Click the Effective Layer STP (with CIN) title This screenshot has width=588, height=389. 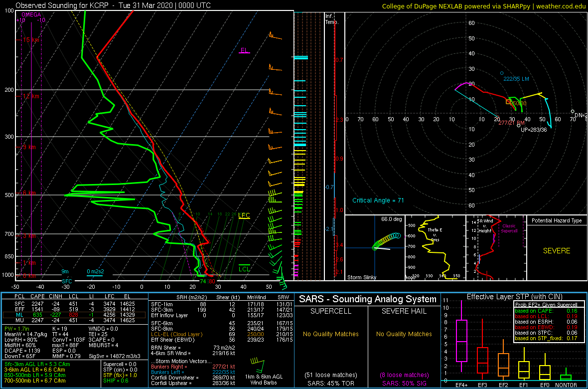point(513,297)
